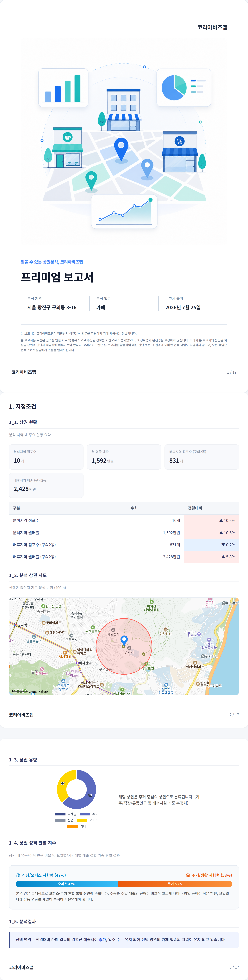Click the house icon beside 주거/생활 지향형
Viewport: 248px width, 980px height.
click(x=188, y=875)
